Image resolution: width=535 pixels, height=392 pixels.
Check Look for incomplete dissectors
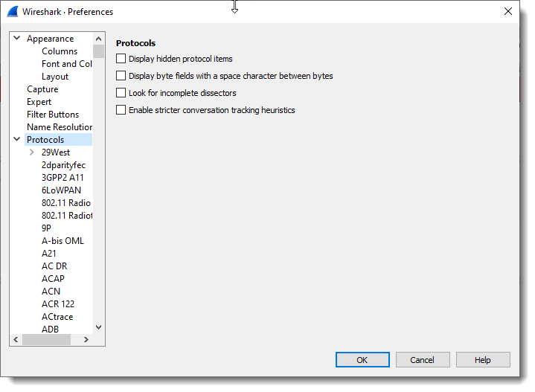[x=121, y=93]
